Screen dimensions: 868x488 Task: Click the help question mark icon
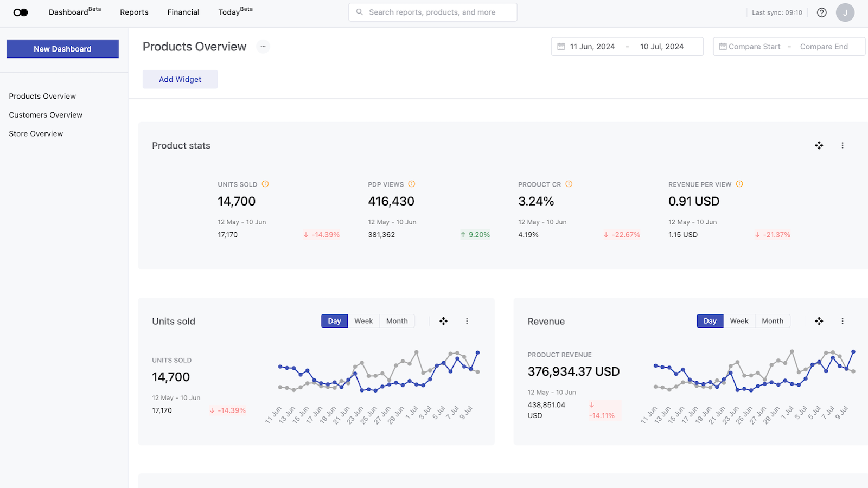coord(821,12)
